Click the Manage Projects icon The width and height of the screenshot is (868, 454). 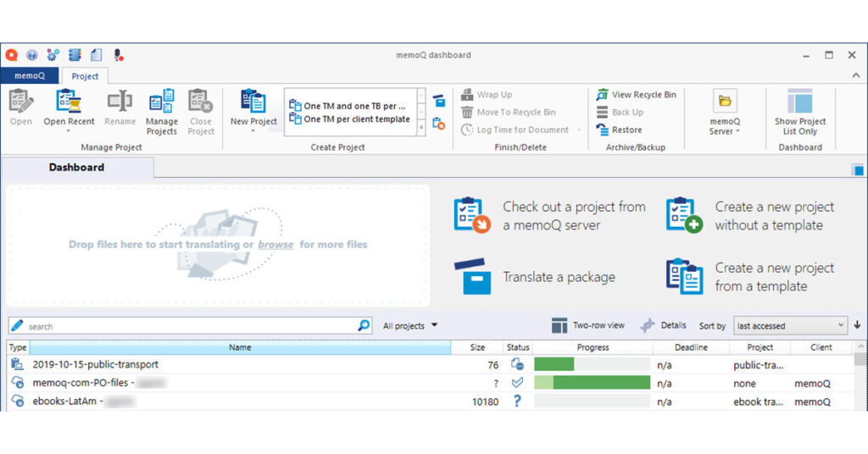pos(161,102)
